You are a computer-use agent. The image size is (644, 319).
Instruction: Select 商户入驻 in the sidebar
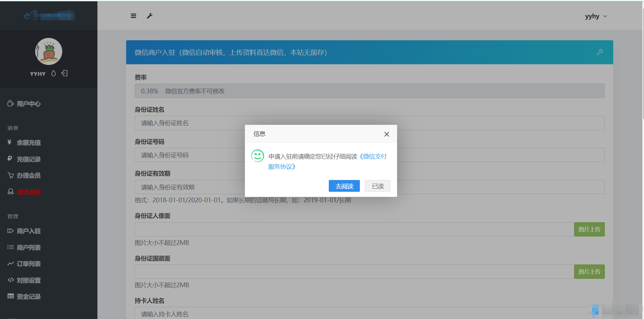tap(29, 231)
